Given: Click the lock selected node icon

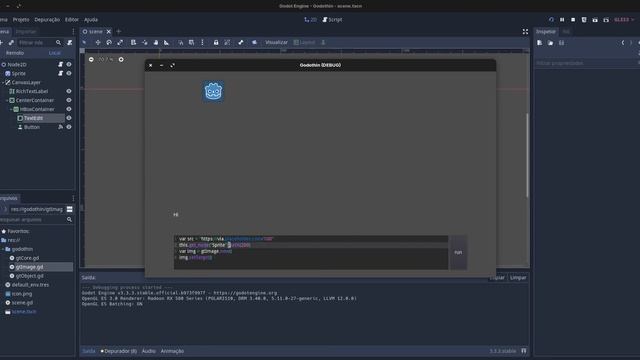Looking at the screenshot, I should 216,42.
